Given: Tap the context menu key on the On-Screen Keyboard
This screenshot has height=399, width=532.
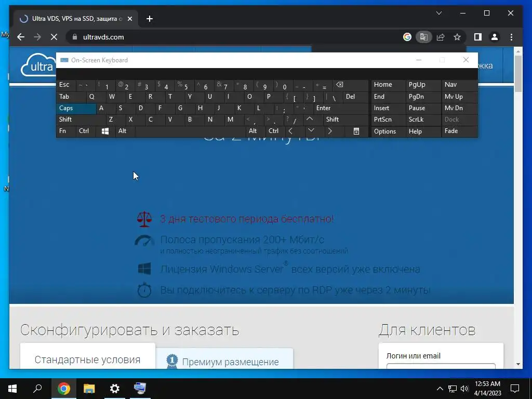Looking at the screenshot, I should tap(356, 131).
